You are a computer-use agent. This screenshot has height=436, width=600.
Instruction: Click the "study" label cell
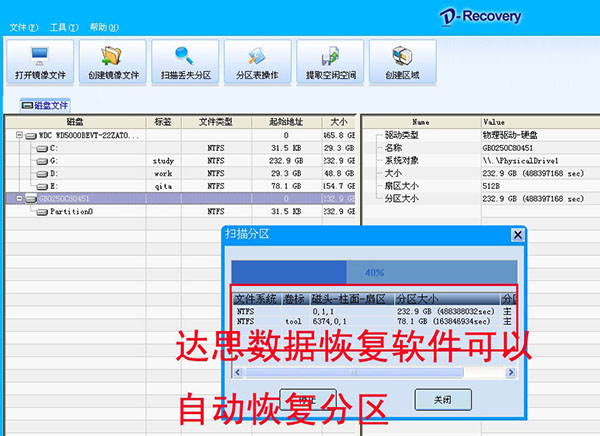coord(163,161)
